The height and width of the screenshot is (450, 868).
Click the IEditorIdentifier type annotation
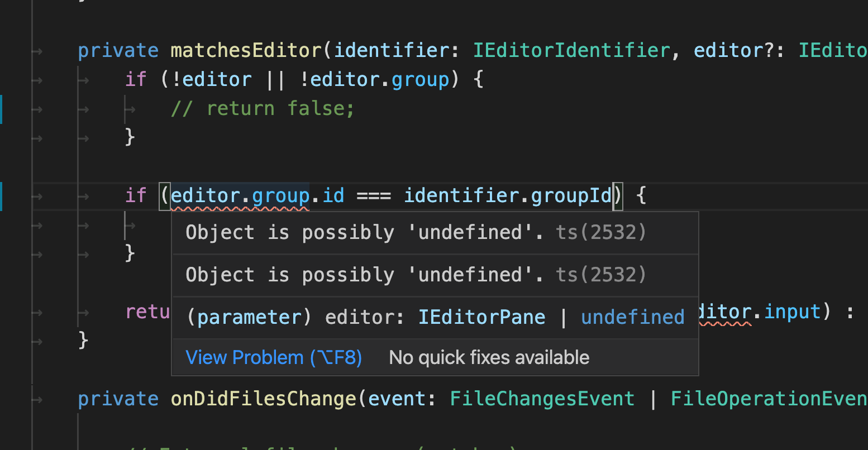pos(571,50)
